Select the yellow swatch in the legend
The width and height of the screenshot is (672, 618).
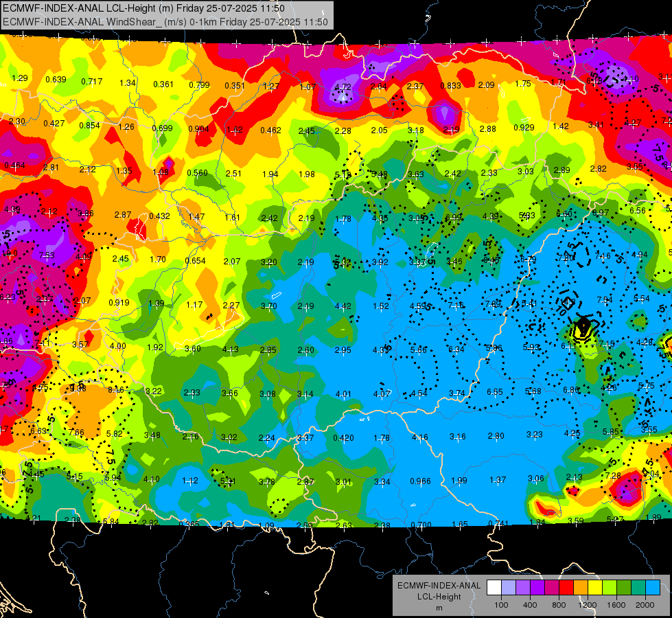[595, 587]
